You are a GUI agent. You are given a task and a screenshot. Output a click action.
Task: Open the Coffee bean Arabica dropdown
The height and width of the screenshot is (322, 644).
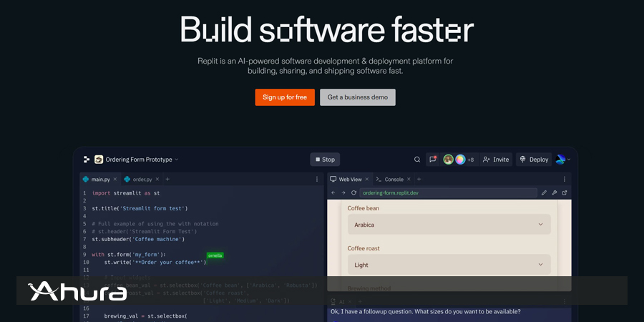point(449,225)
